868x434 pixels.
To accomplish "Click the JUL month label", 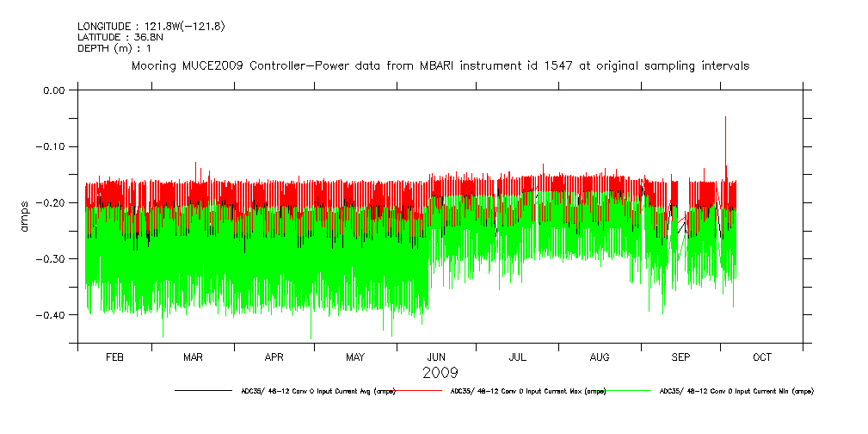I will [x=518, y=356].
